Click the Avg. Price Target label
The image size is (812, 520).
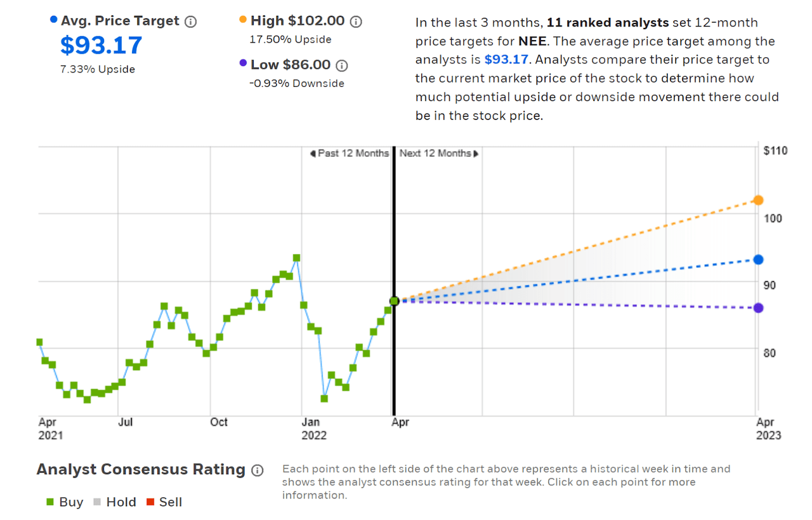[120, 22]
